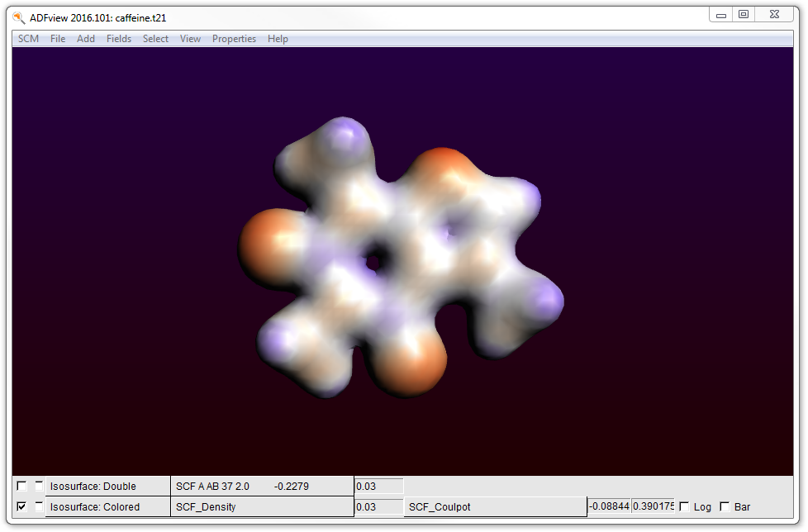
Task: Toggle second small checkbox in Isosurface: Double row
Action: click(x=39, y=486)
